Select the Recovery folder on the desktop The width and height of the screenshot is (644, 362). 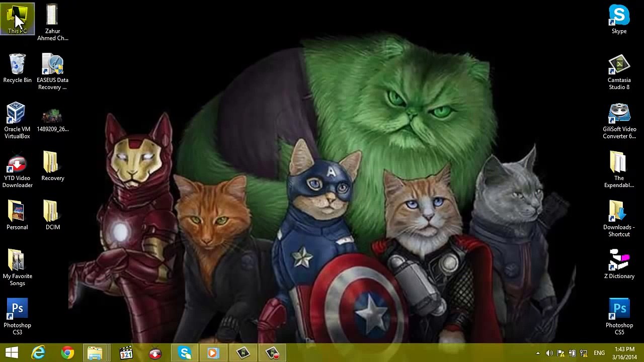(52, 166)
